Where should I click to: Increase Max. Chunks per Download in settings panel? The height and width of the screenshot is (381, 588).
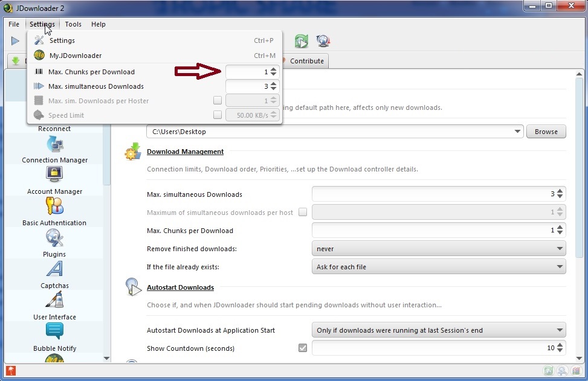[560, 228]
